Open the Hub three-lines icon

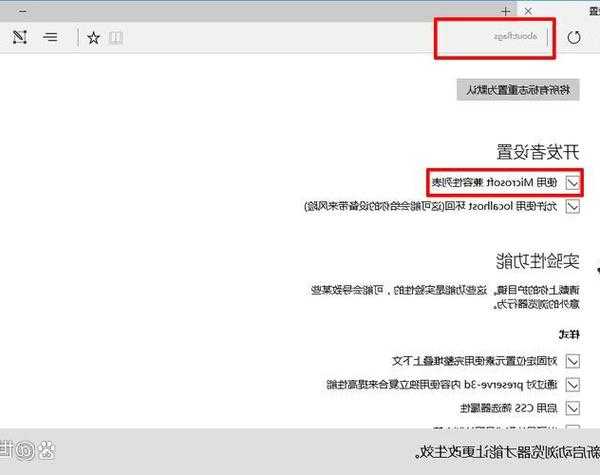point(51,38)
